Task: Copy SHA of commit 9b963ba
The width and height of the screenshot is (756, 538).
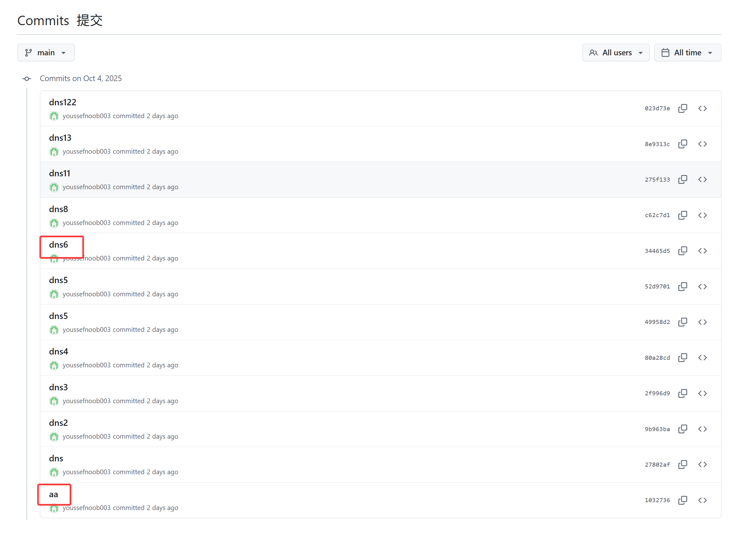Action: click(x=682, y=429)
